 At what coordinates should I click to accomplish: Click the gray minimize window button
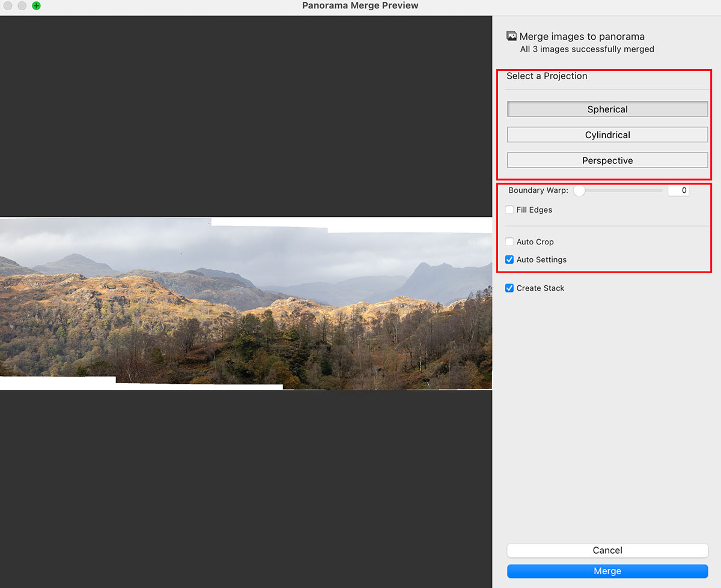[x=22, y=5]
